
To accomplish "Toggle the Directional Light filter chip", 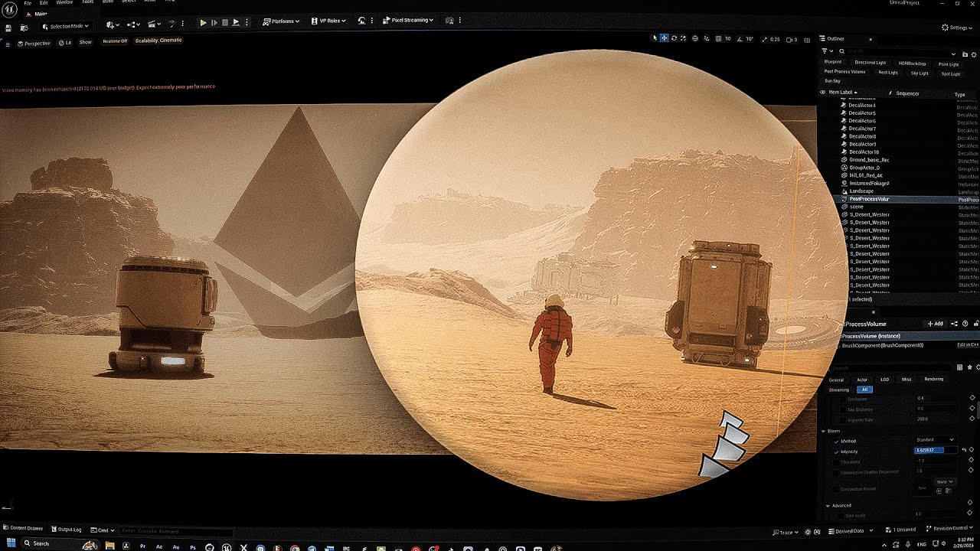I will 870,63.
